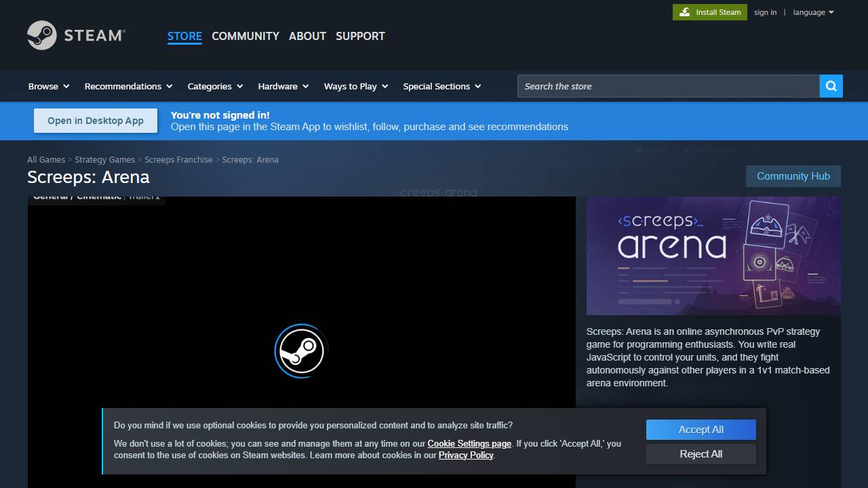Click the Screeps Arena header image
868x488 pixels.
click(713, 256)
